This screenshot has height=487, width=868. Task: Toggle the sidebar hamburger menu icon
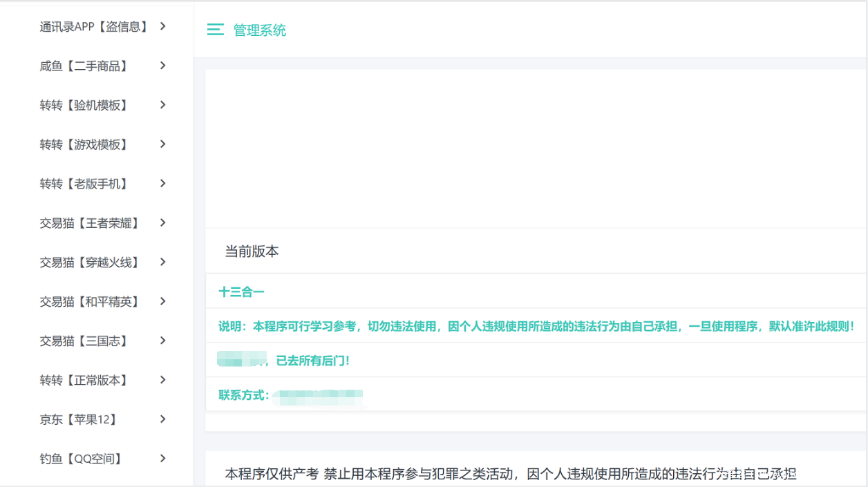(x=216, y=30)
